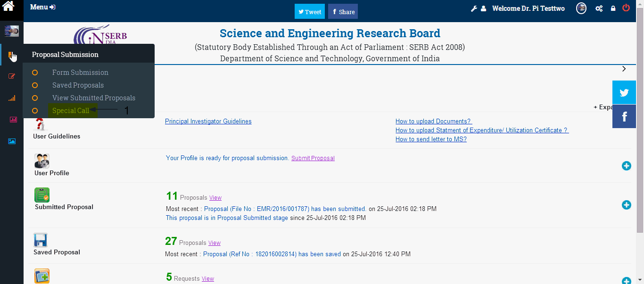This screenshot has width=644, height=284.
Task: Click the red edit sidebar icon
Action: [12, 76]
